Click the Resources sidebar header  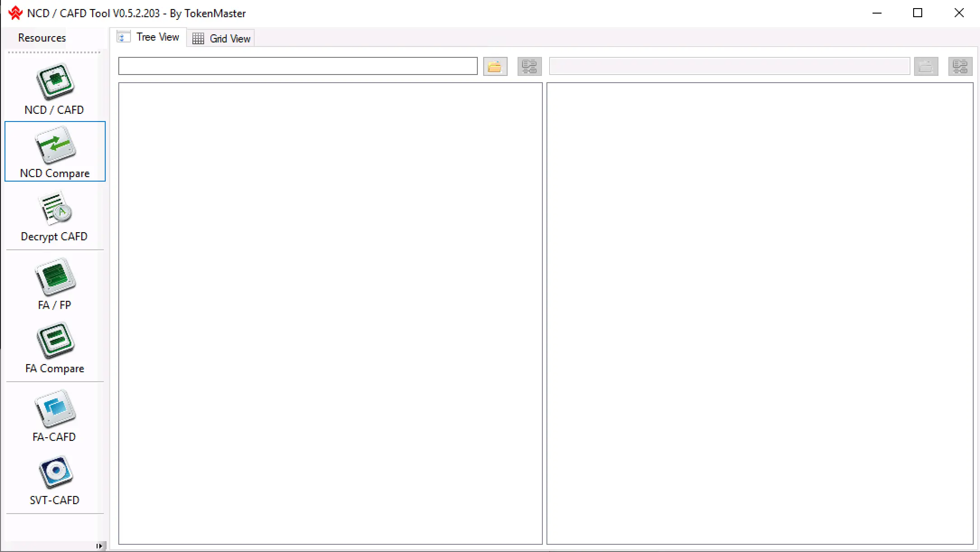[42, 38]
